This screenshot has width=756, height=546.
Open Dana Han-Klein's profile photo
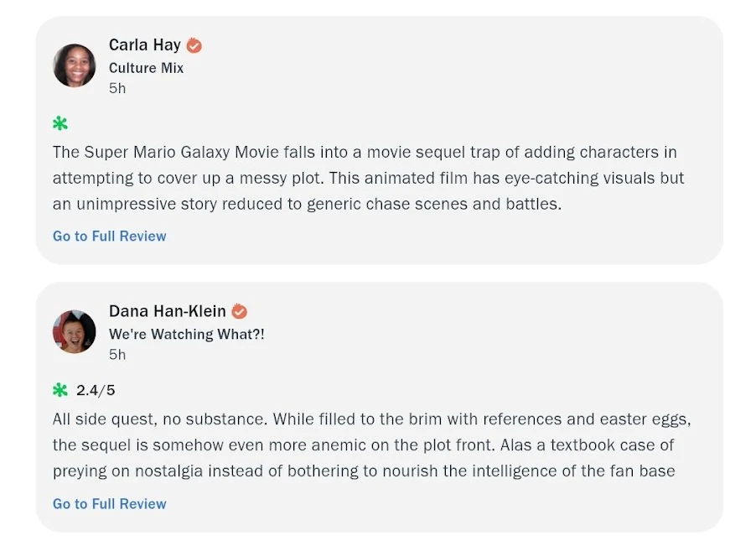pos(75,331)
